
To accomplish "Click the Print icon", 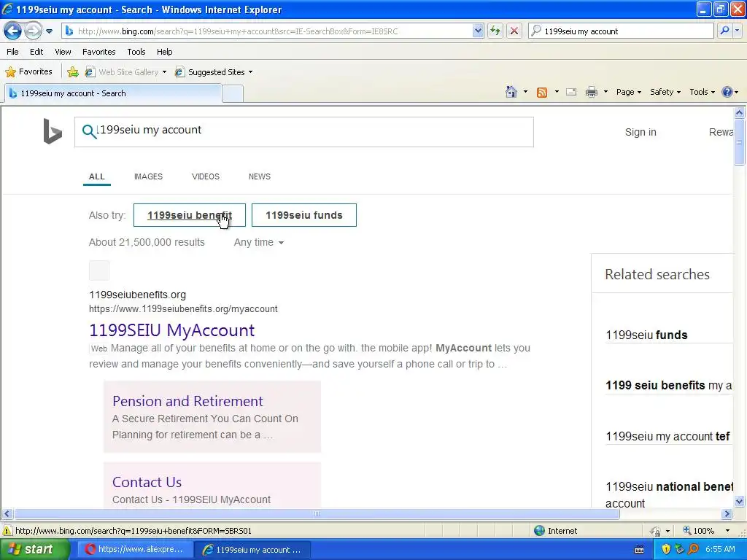I will (591, 92).
